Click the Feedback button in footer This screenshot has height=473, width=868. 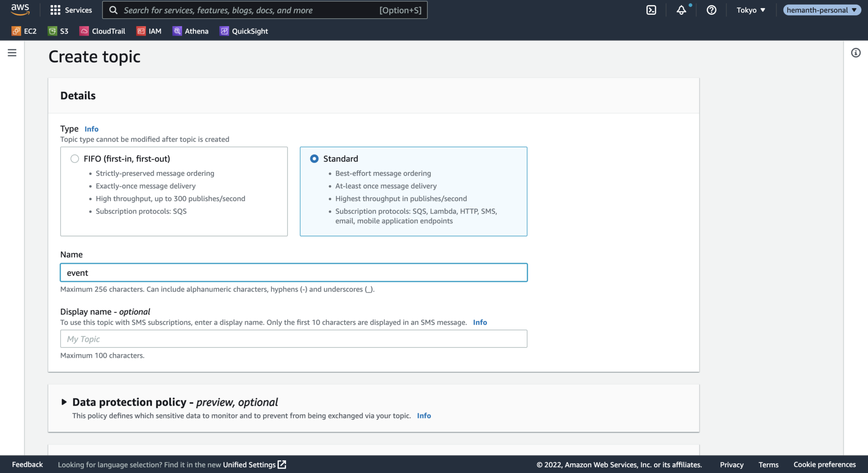(x=27, y=465)
